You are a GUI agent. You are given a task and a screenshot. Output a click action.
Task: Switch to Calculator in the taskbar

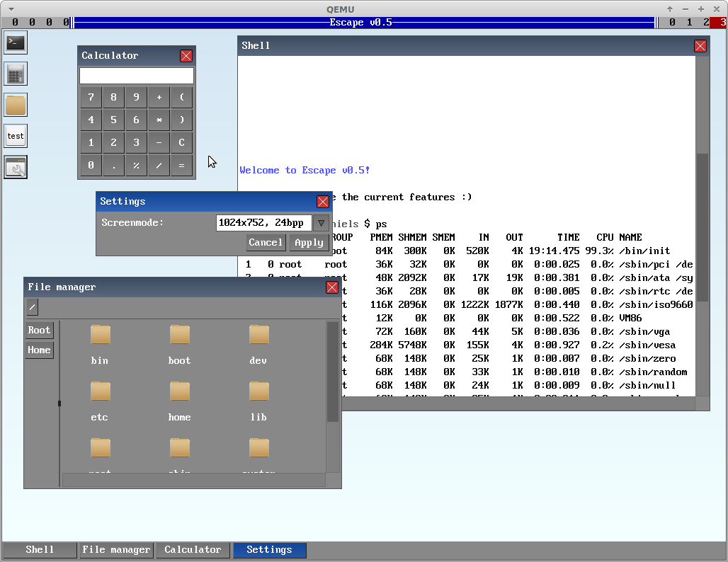point(193,550)
